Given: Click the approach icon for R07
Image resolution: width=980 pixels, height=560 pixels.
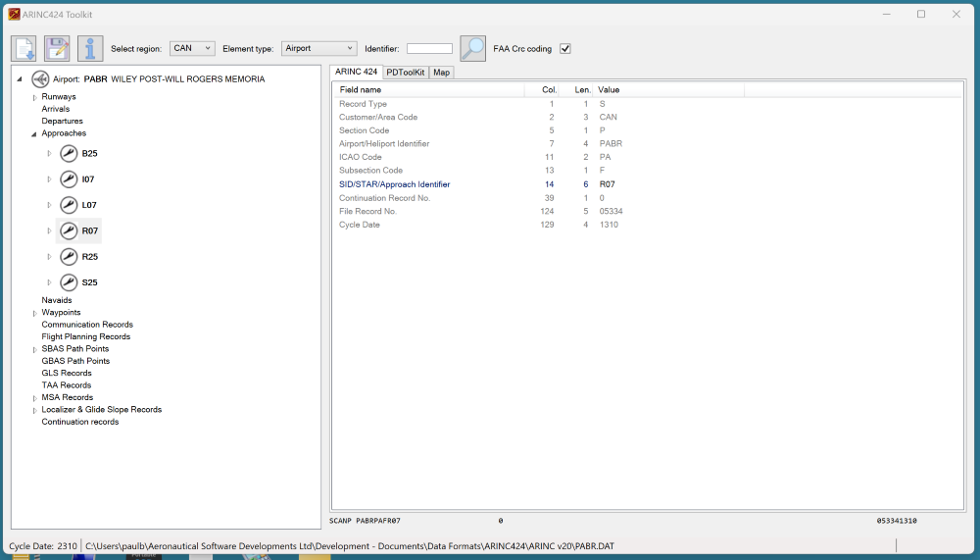Looking at the screenshot, I should point(69,230).
